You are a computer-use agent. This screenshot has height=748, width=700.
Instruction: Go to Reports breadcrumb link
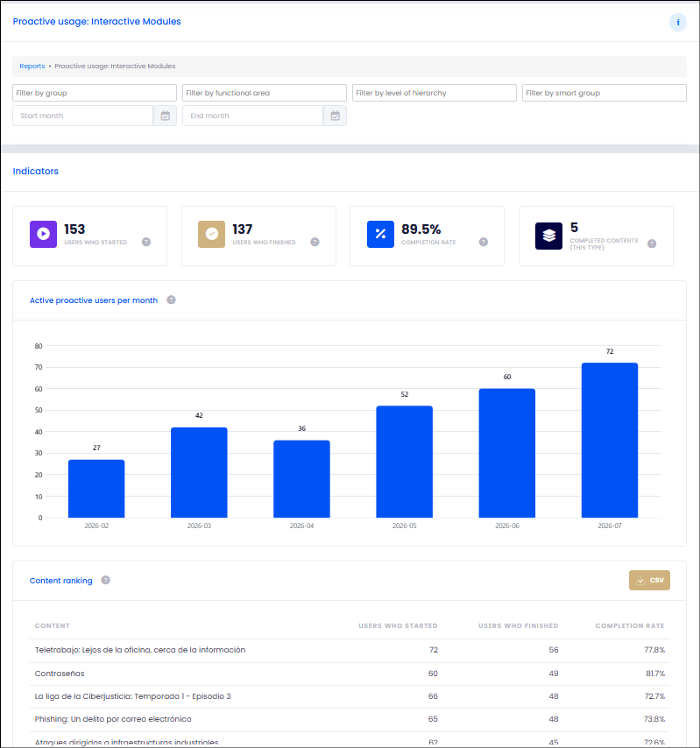coord(32,67)
